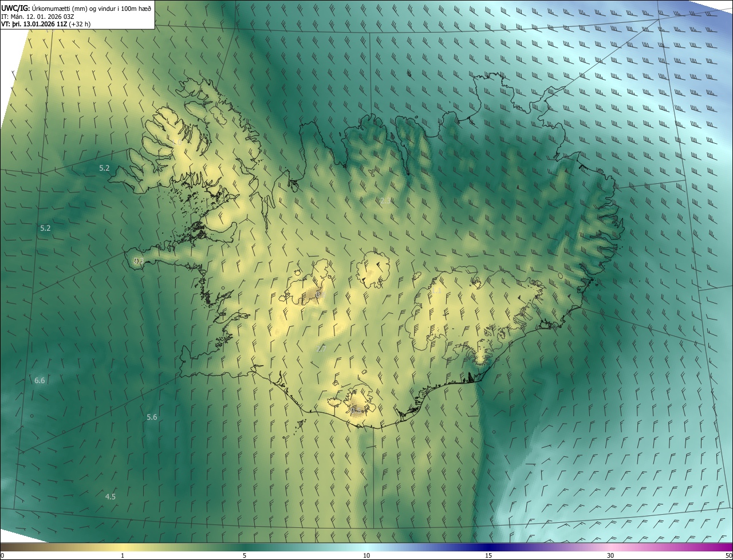Click the map value label "6.6"

coord(40,380)
